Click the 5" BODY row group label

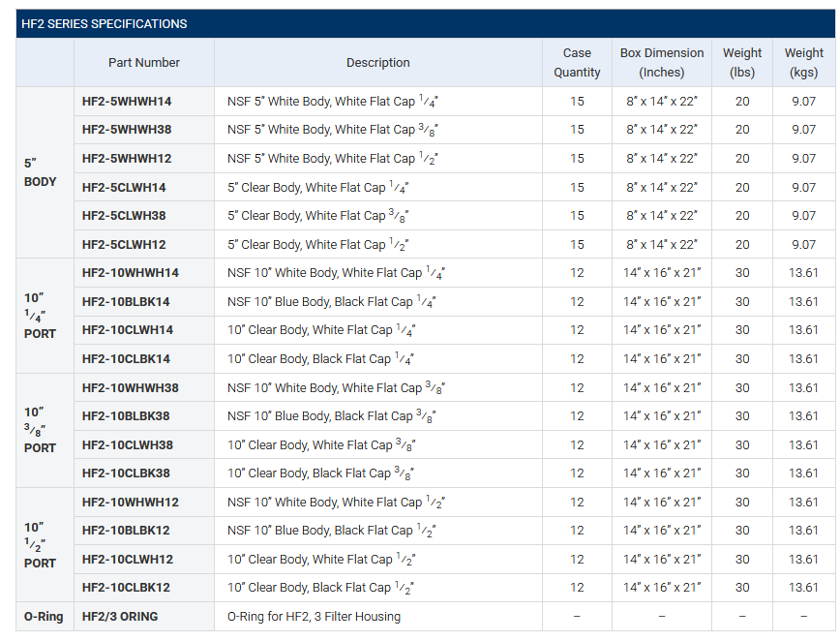click(x=41, y=173)
